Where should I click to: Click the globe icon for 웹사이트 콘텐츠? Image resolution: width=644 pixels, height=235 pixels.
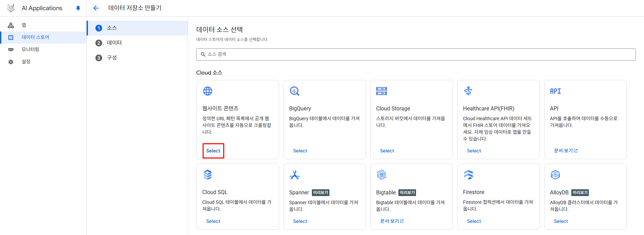(208, 91)
